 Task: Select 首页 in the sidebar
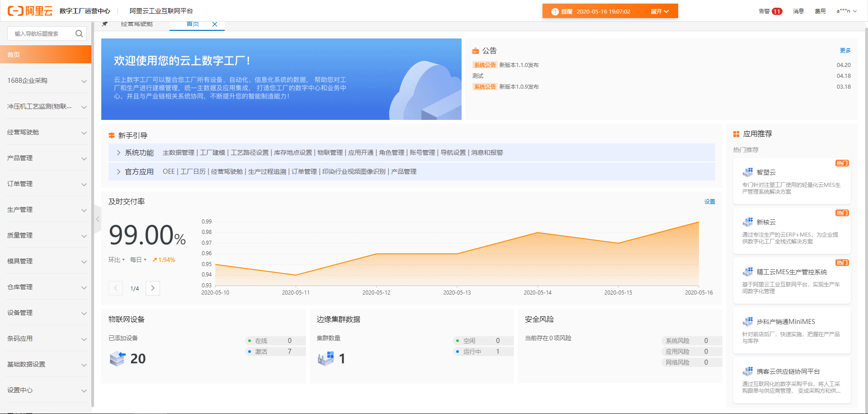point(46,55)
